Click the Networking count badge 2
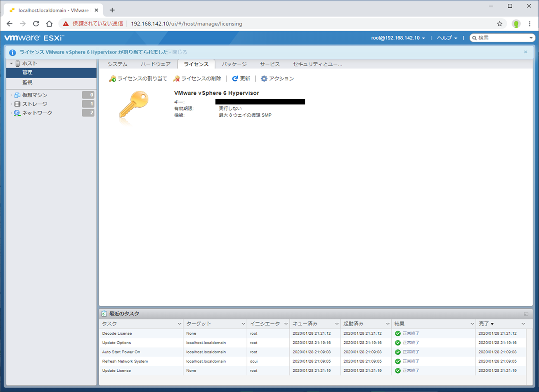The width and height of the screenshot is (539, 392). coord(88,113)
